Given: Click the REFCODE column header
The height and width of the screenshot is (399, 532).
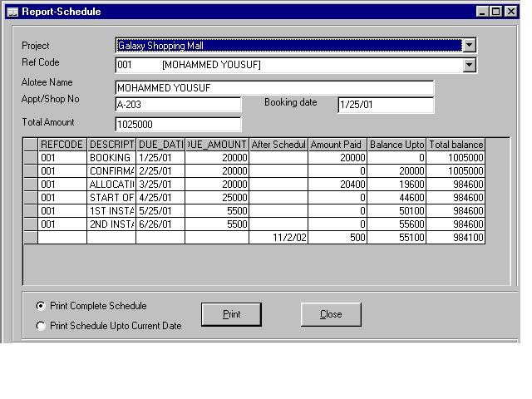Looking at the screenshot, I should 62,145.
